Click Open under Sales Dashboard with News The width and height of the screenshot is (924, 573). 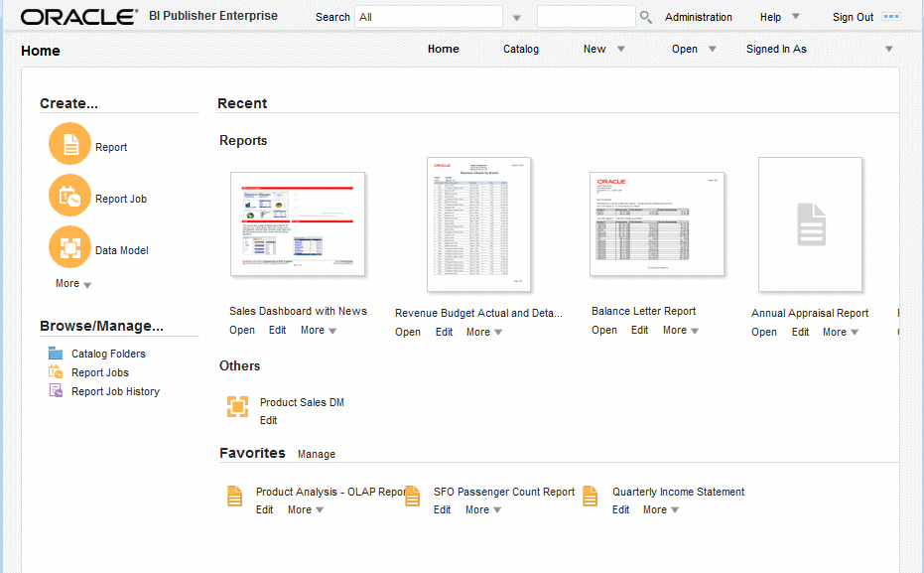click(x=242, y=330)
